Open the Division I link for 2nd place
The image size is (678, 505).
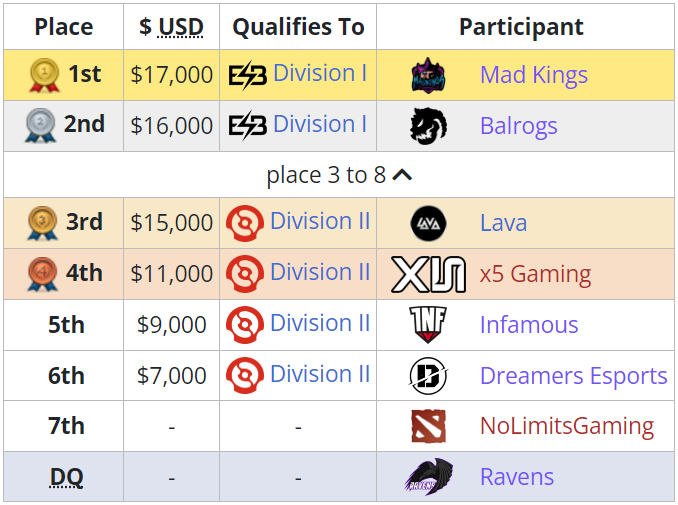tap(320, 125)
